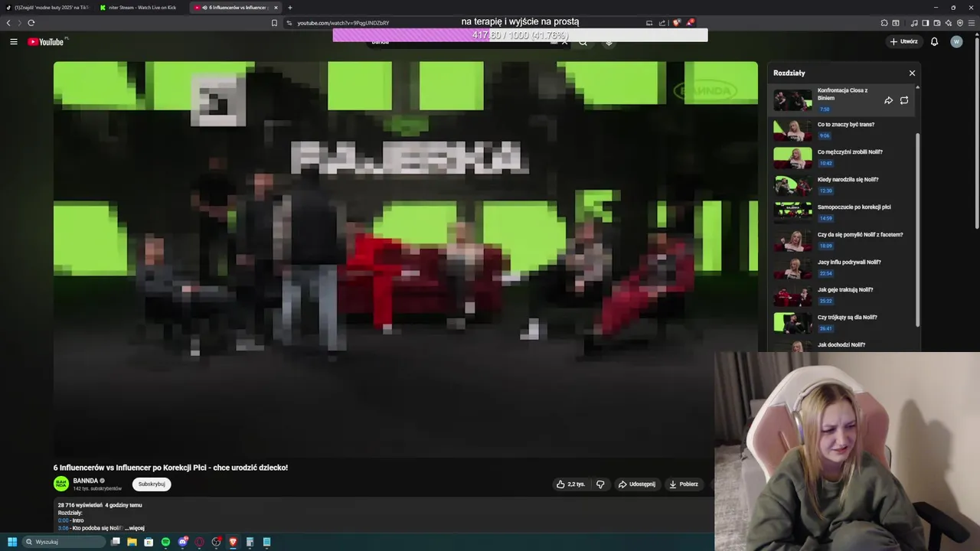
Task: Open the BANNDA channel name link
Action: tap(86, 481)
